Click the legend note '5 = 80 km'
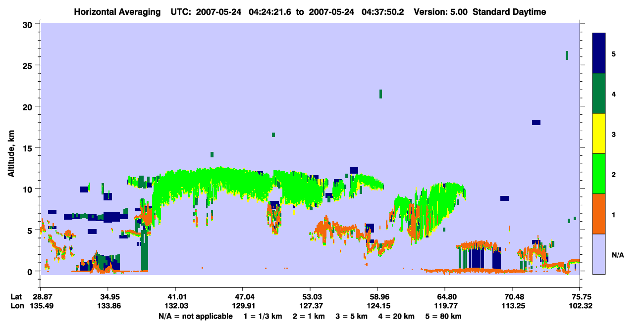The image size is (644, 330). pos(444,316)
